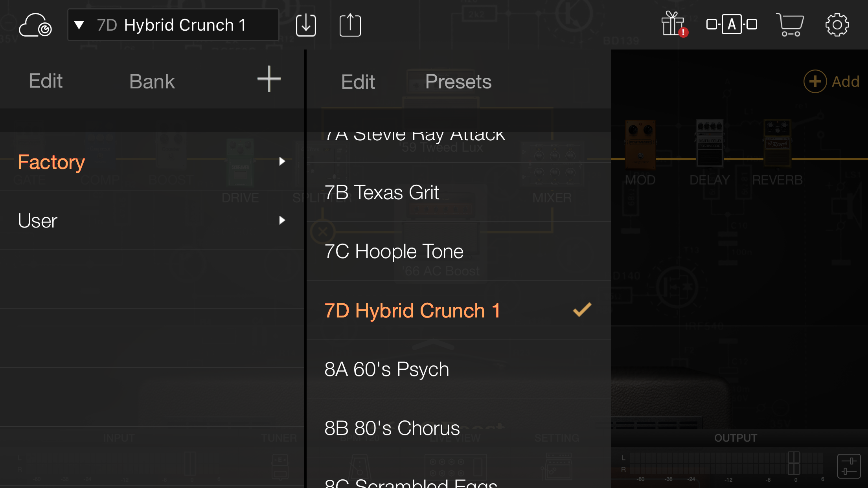This screenshot has height=488, width=868.
Task: Select the 7B Texas Grit preset
Action: point(381,193)
